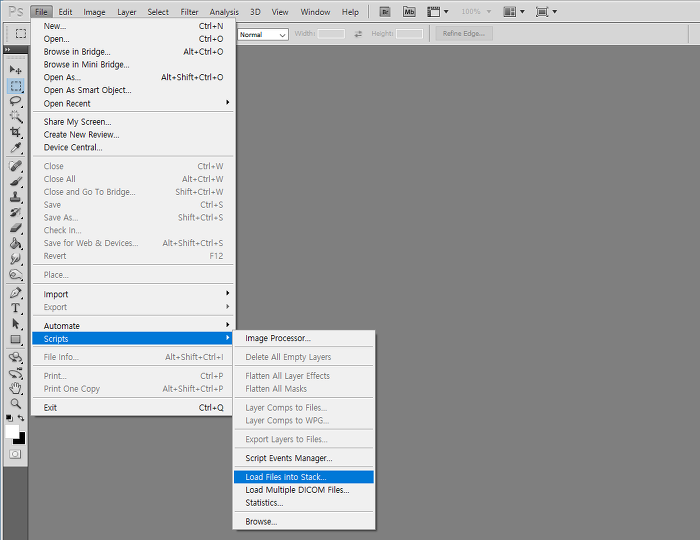Open the Filter menu
This screenshot has height=540, width=700.
[189, 12]
